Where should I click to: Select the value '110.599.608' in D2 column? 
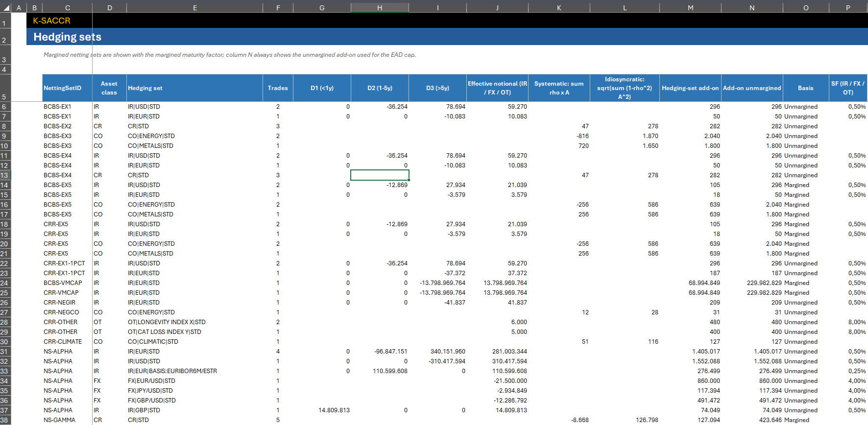(380, 371)
